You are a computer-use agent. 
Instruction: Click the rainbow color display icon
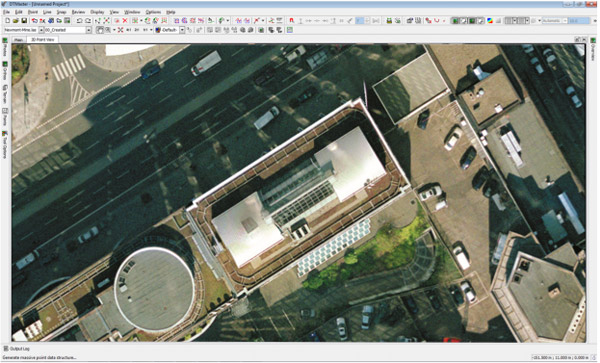click(490, 21)
